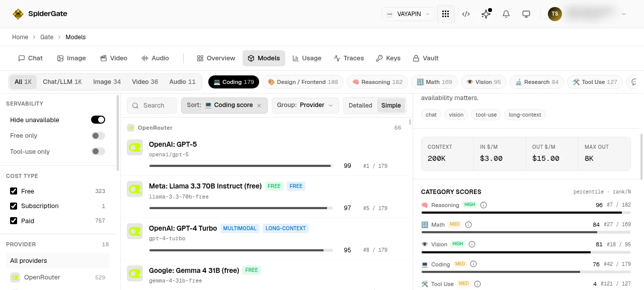Click the search magnifier icon
This screenshot has height=290, width=644.
tap(136, 106)
